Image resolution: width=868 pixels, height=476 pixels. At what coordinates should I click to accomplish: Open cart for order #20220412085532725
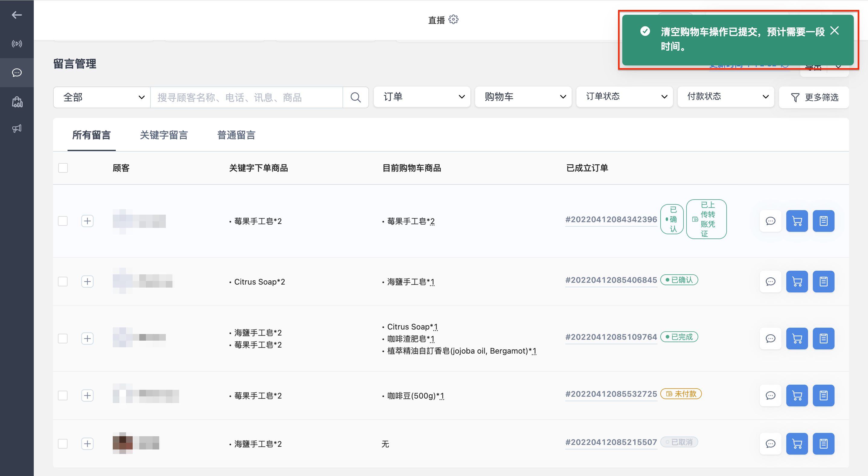coord(797,396)
